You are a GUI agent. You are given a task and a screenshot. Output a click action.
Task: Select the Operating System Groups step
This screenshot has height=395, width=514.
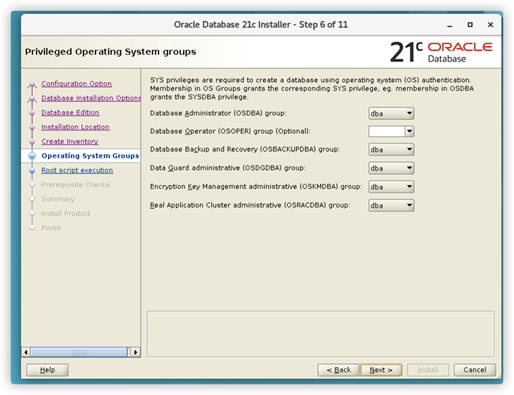point(90,156)
